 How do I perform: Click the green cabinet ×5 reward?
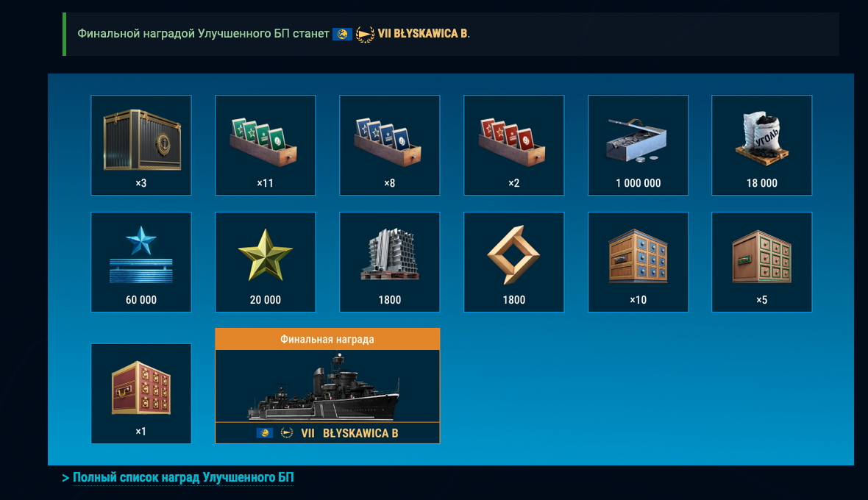point(762,262)
